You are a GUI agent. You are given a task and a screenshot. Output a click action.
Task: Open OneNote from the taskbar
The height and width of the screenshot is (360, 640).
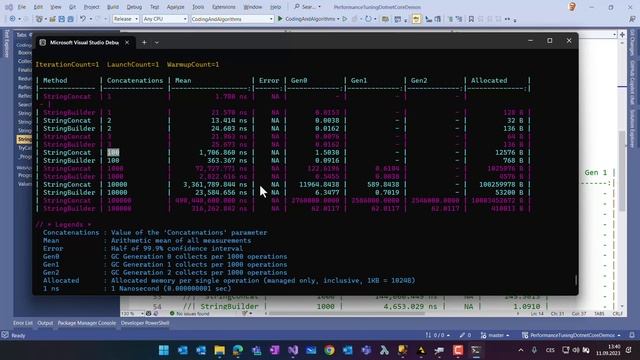coord(274,350)
